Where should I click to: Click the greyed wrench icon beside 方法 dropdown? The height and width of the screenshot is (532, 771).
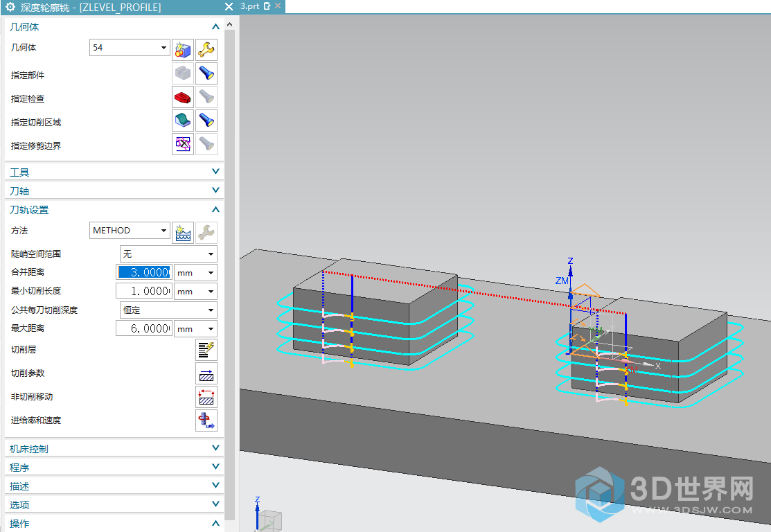[x=206, y=233]
